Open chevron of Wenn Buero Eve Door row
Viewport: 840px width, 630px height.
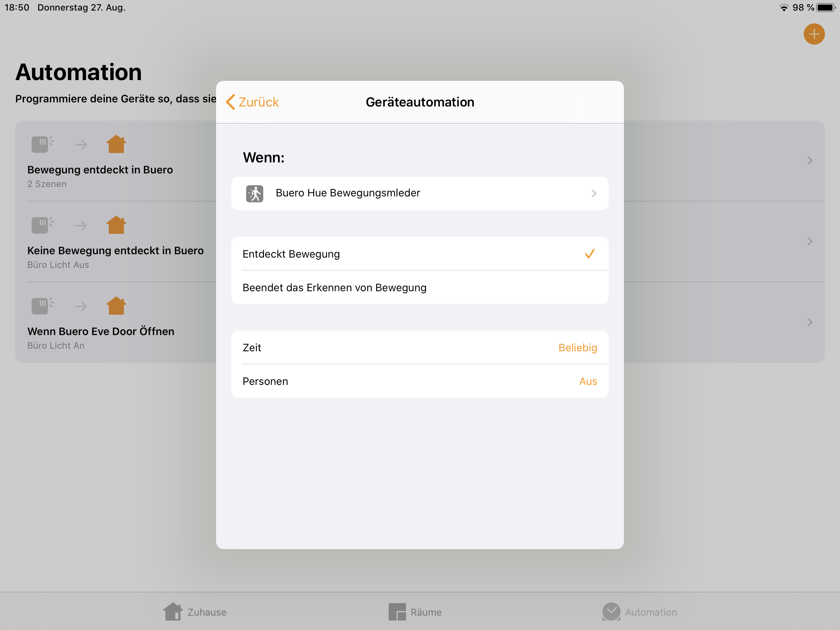810,322
